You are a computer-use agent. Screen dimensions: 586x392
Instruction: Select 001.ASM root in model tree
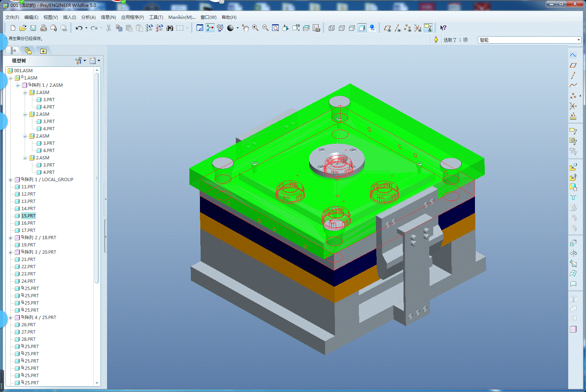click(x=23, y=71)
